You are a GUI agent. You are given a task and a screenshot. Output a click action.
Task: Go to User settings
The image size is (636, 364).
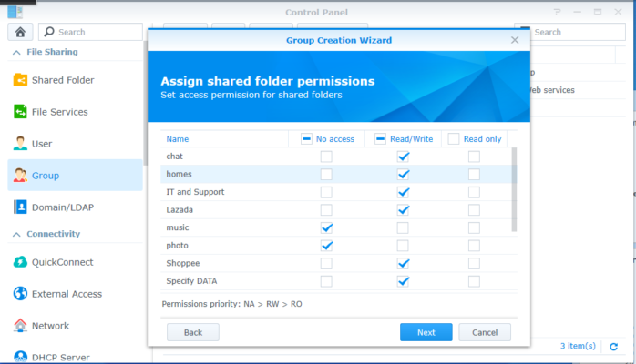(x=75, y=144)
